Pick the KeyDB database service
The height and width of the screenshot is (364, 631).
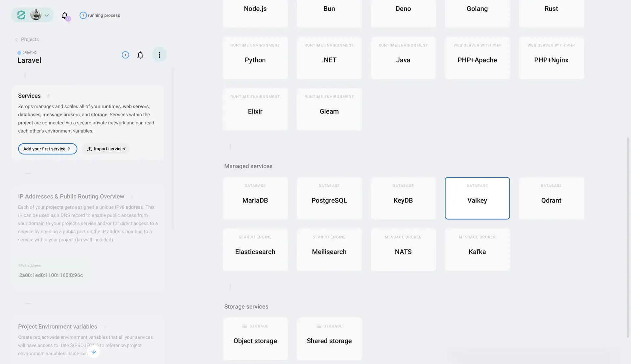coord(403,198)
